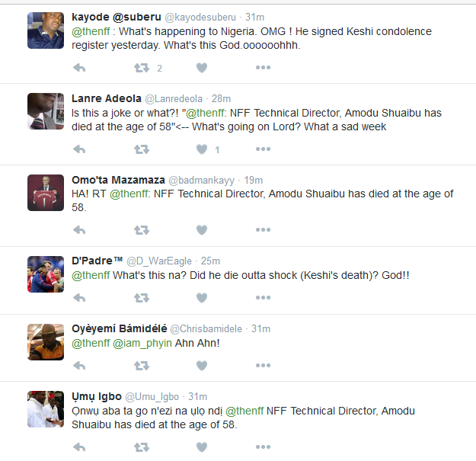Reply to kayode @suberu's tweet

(x=79, y=68)
